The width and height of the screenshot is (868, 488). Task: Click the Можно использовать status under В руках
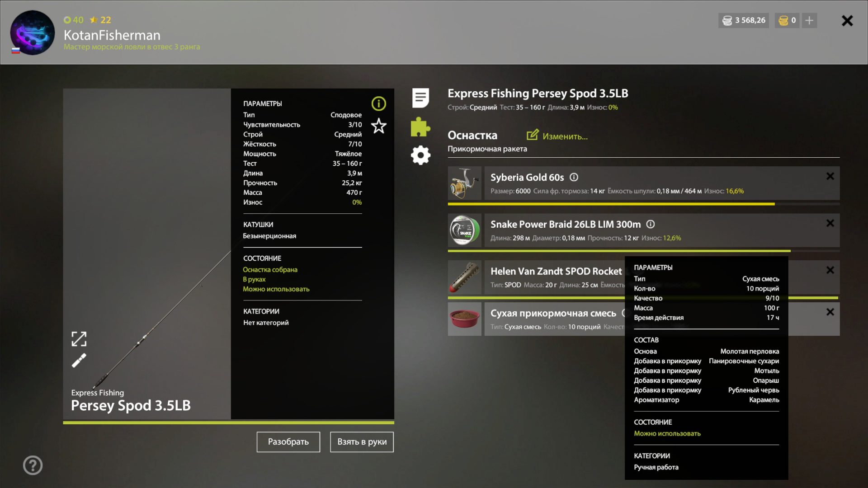point(276,289)
